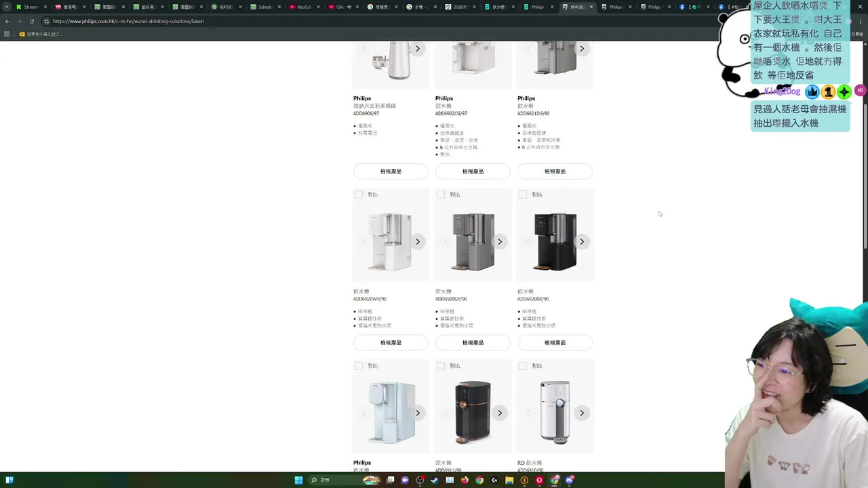
Task: Show next image of ADD6921DG/90 dispenser
Action: click(x=582, y=49)
